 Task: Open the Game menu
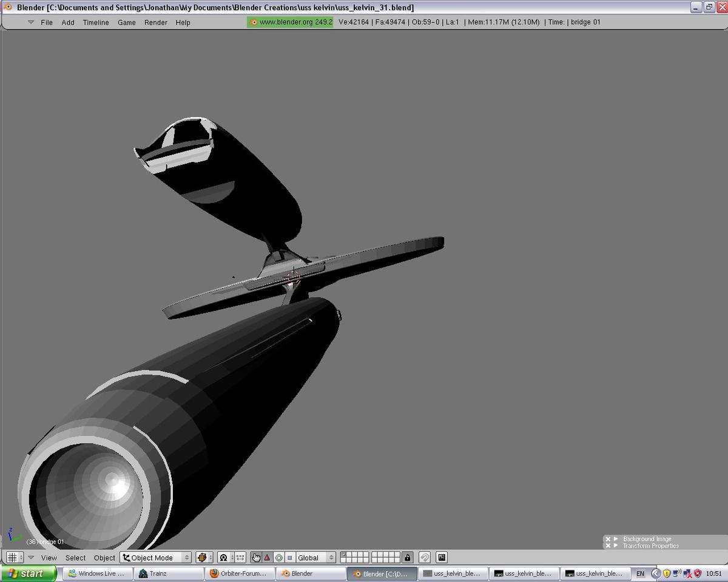coord(126,22)
